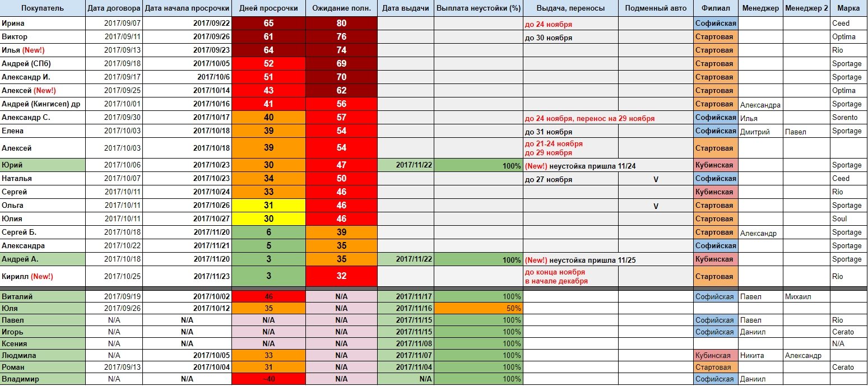Select the до 31 ноября note cell

570,132
